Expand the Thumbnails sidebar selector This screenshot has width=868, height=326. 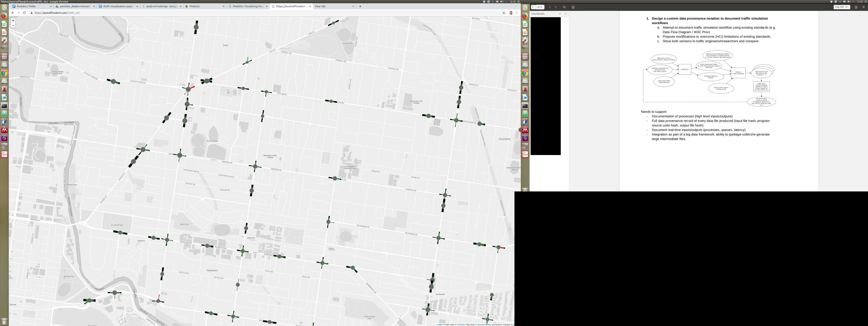[x=560, y=14]
